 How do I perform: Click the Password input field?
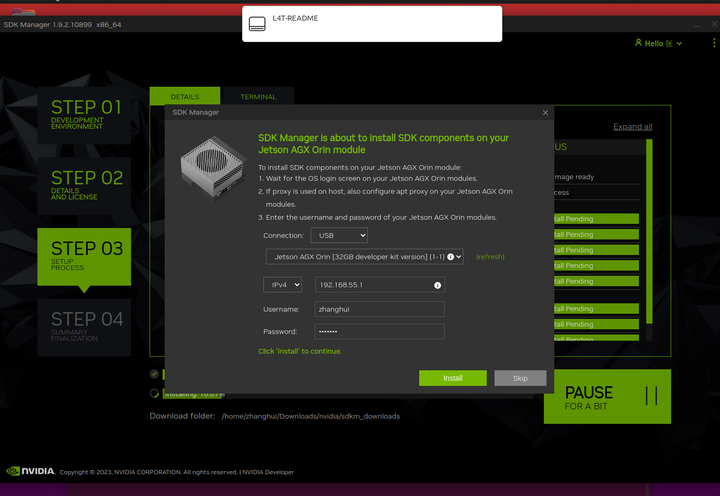380,331
